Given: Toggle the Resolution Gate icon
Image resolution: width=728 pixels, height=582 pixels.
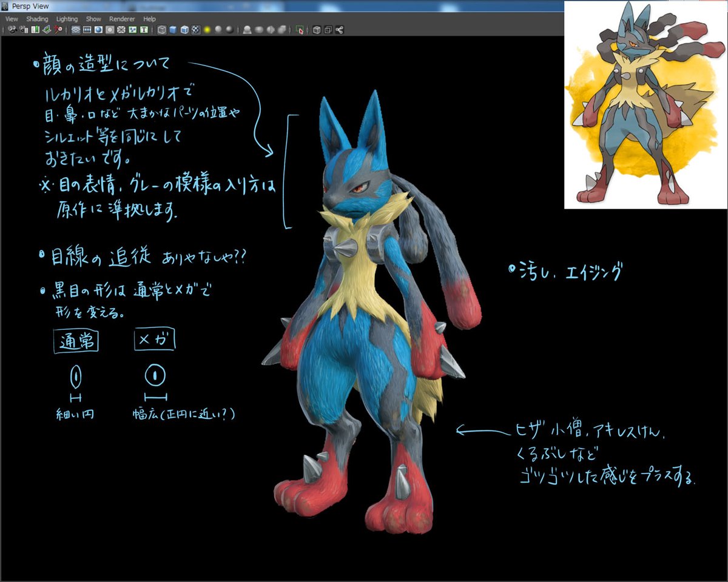Looking at the screenshot, I should 98,29.
